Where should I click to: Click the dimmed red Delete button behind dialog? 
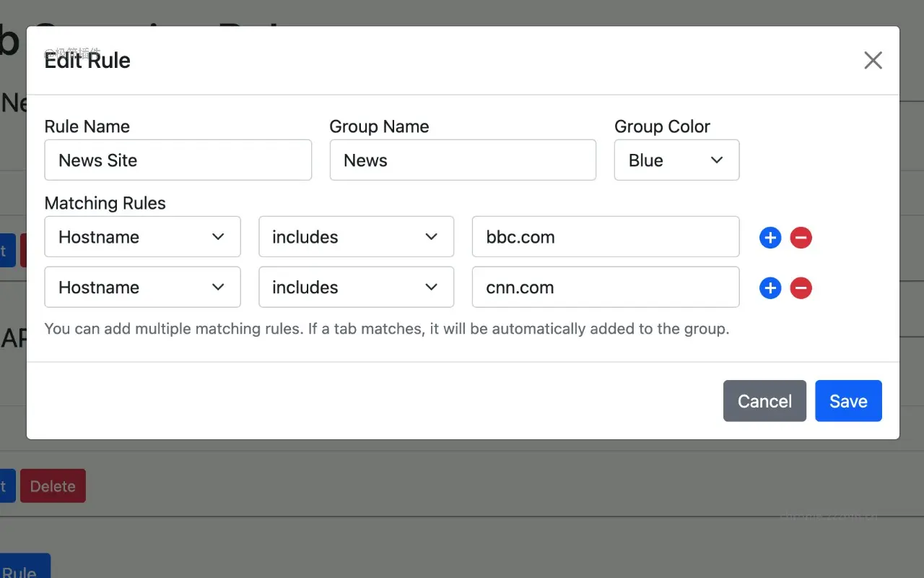pyautogui.click(x=53, y=486)
